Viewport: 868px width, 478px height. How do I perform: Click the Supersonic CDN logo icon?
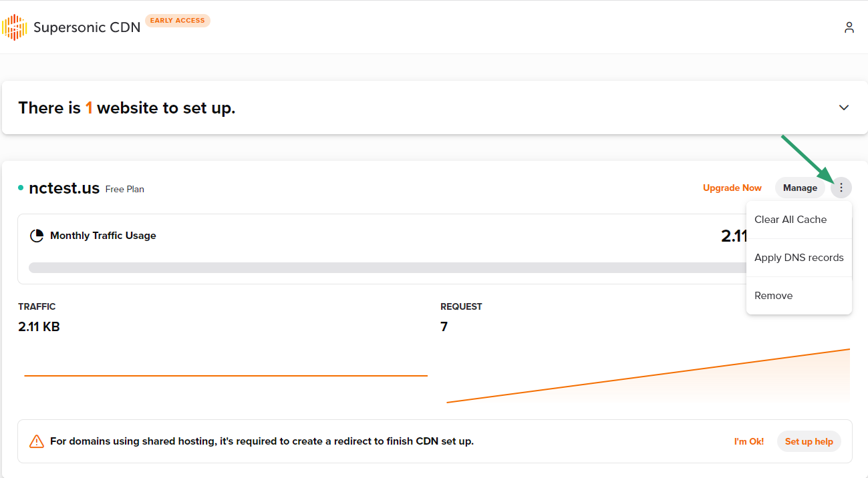point(14,27)
